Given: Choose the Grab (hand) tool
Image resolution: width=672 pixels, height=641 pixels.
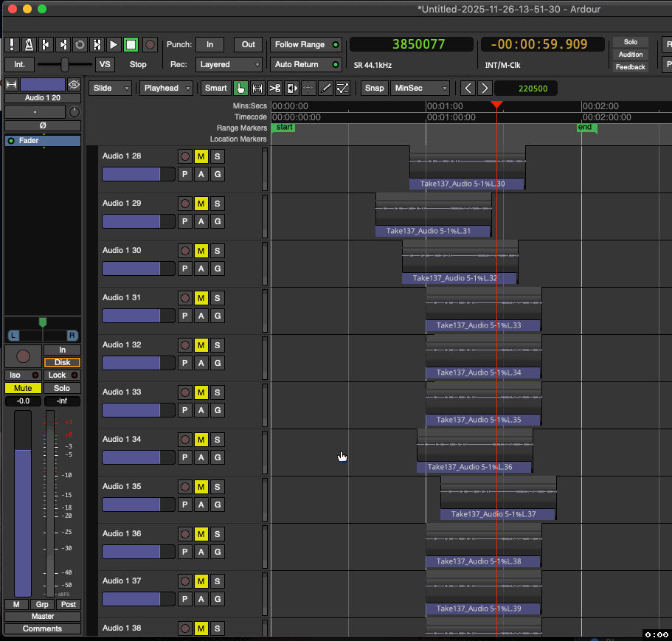Looking at the screenshot, I should 240,89.
